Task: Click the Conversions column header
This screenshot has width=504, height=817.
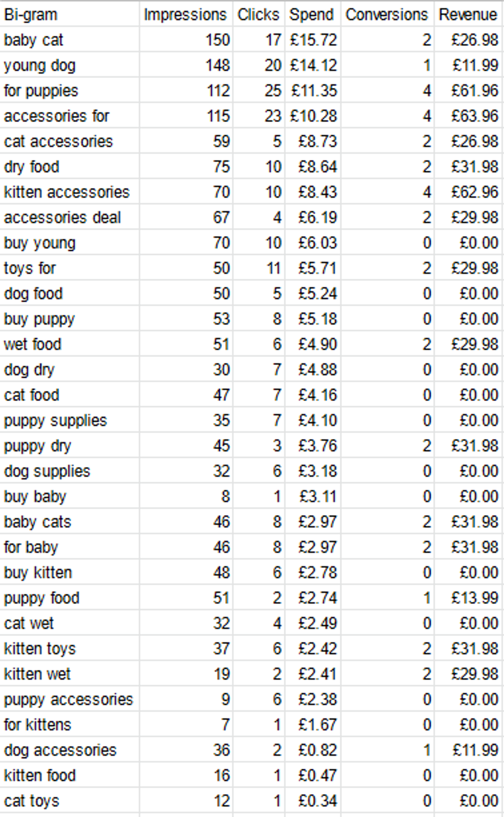Action: coord(387,14)
